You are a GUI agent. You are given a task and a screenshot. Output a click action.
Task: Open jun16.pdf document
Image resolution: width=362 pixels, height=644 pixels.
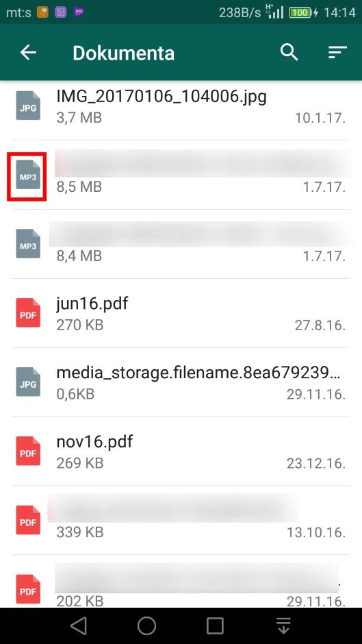pyautogui.click(x=181, y=313)
